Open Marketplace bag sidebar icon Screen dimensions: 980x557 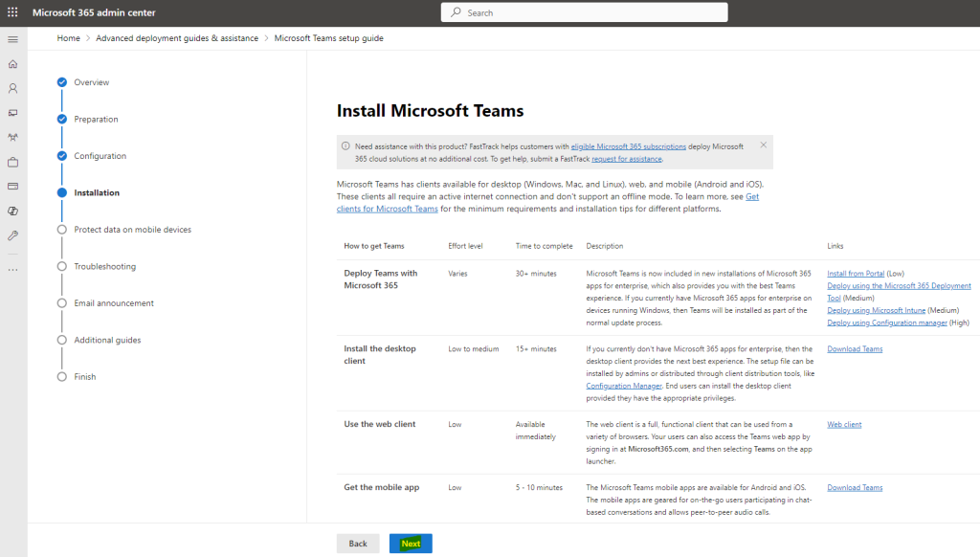click(x=13, y=162)
